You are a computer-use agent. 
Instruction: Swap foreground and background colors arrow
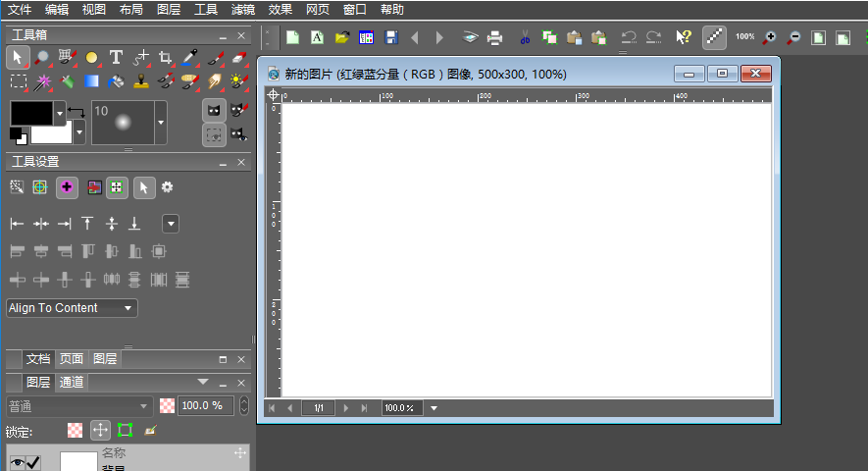click(x=76, y=113)
